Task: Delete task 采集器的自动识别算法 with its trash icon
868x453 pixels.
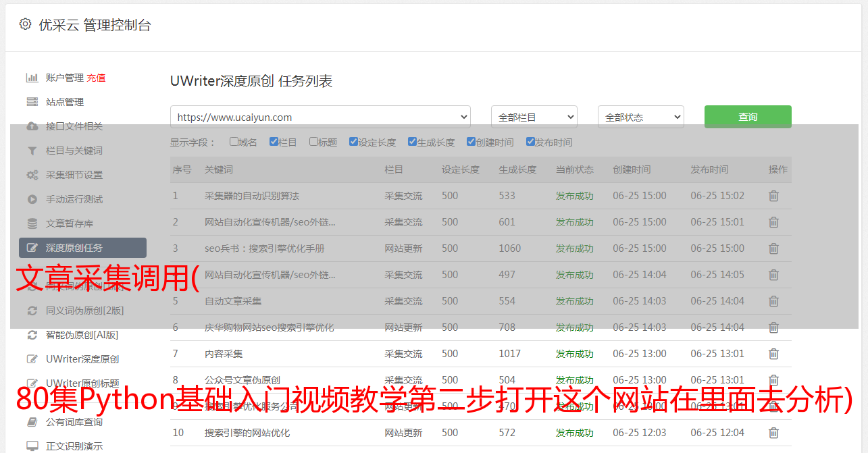Action: tap(774, 196)
